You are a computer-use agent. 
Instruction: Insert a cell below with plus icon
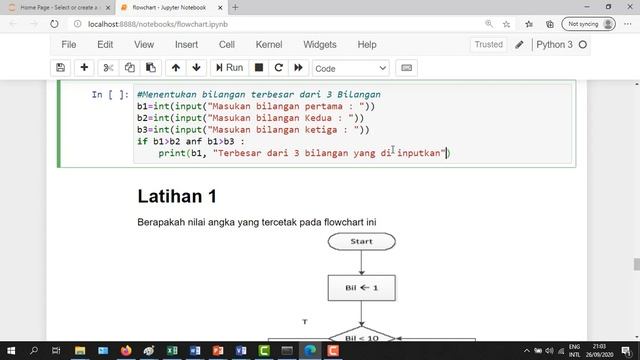(84, 68)
